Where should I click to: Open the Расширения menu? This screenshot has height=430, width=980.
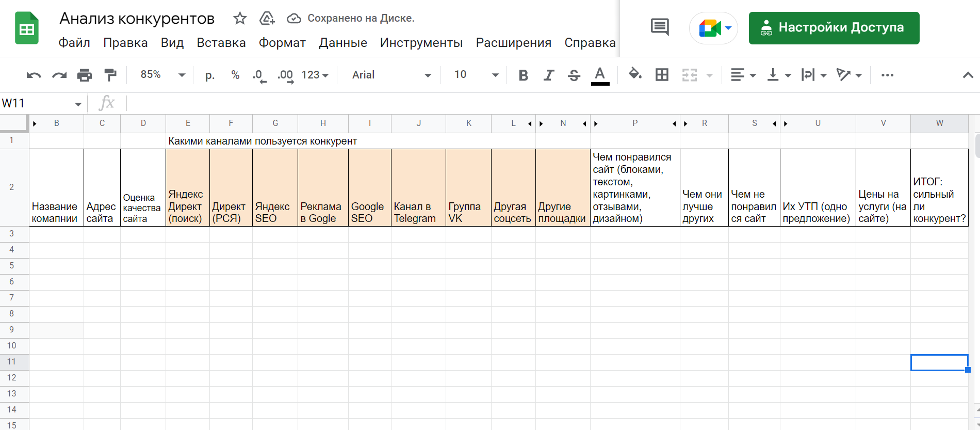point(514,43)
